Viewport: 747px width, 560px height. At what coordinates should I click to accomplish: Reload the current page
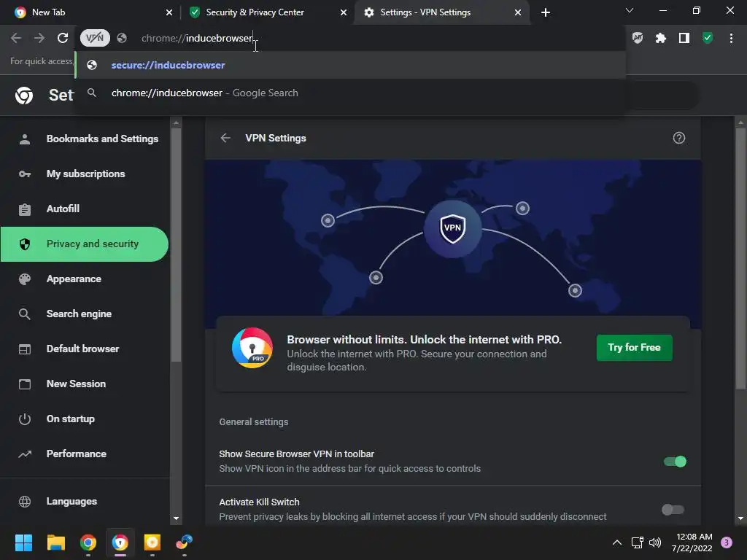click(x=63, y=38)
